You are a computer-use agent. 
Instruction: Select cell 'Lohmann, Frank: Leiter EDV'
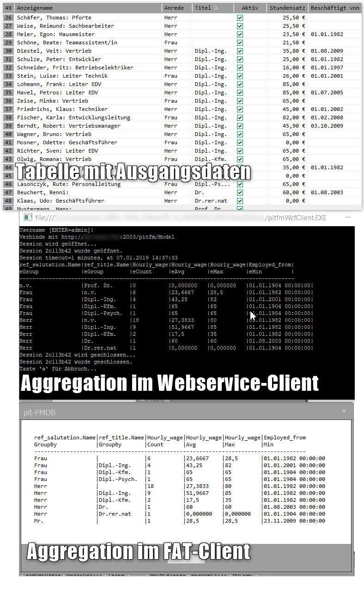(88, 84)
